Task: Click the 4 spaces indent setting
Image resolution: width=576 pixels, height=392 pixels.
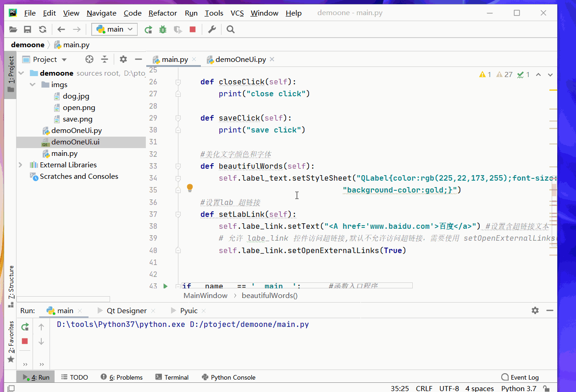Action: click(479, 388)
